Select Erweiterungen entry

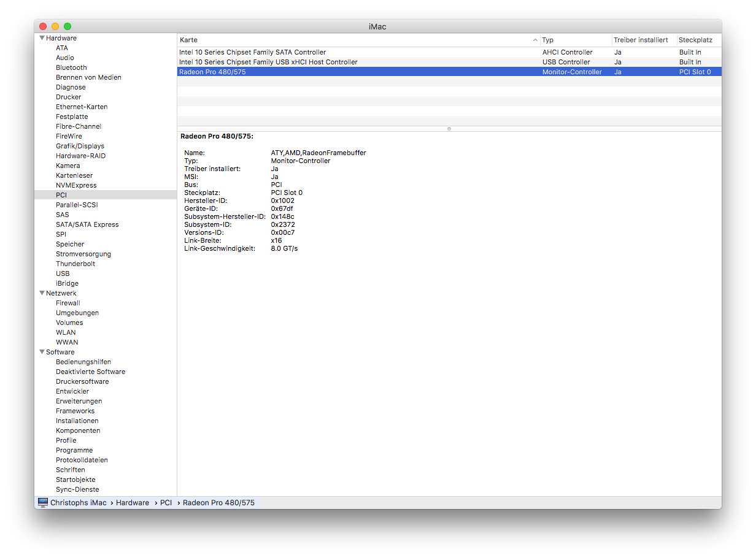pos(79,401)
